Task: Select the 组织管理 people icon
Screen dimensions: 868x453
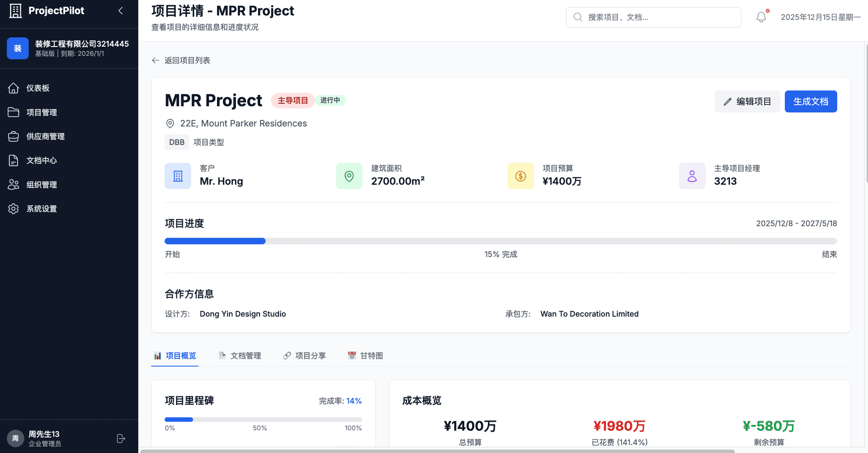Action: pyautogui.click(x=14, y=184)
